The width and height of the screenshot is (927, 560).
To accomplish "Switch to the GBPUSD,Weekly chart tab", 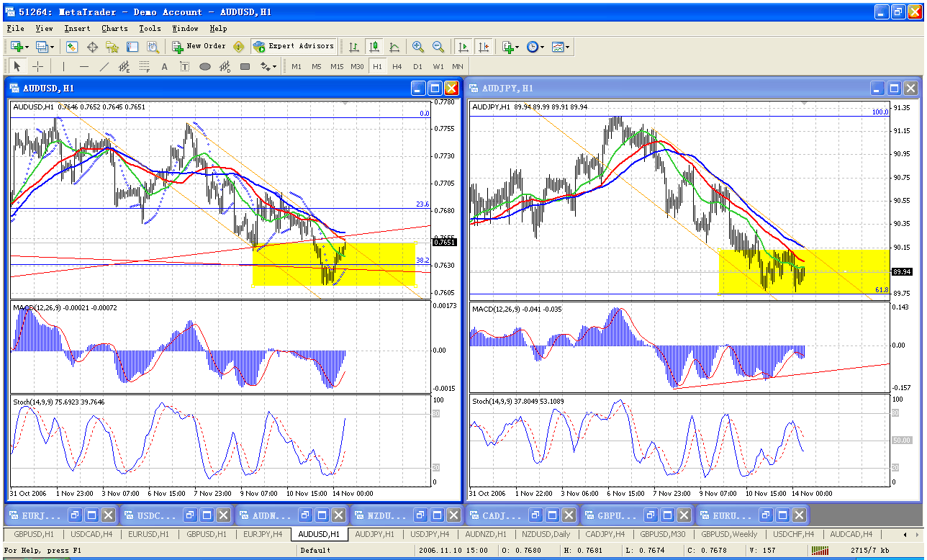I will click(x=729, y=535).
